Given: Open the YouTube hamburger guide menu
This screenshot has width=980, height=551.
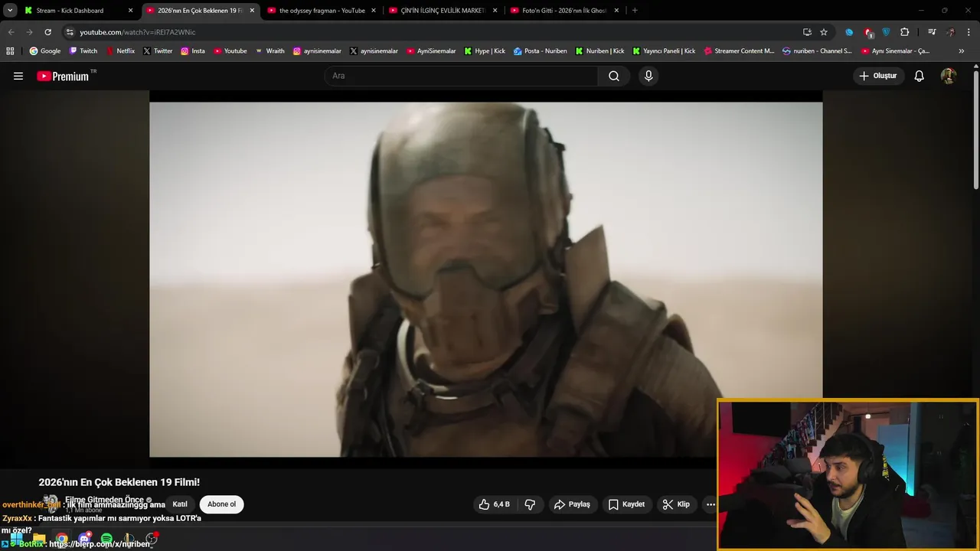Looking at the screenshot, I should [18, 76].
